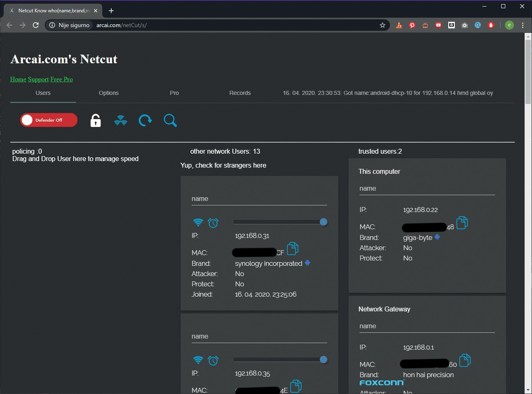Follow the Free Pro link
This screenshot has width=532, height=394.
pyautogui.click(x=62, y=79)
